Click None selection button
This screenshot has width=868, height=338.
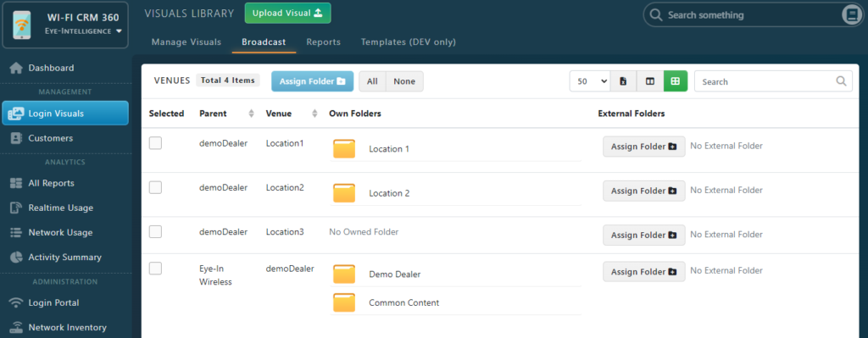[404, 81]
